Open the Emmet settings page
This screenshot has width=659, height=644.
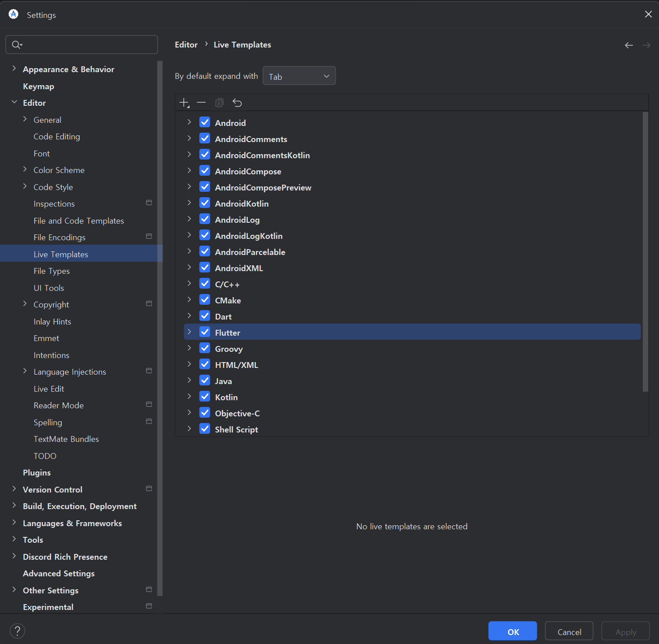tap(46, 338)
